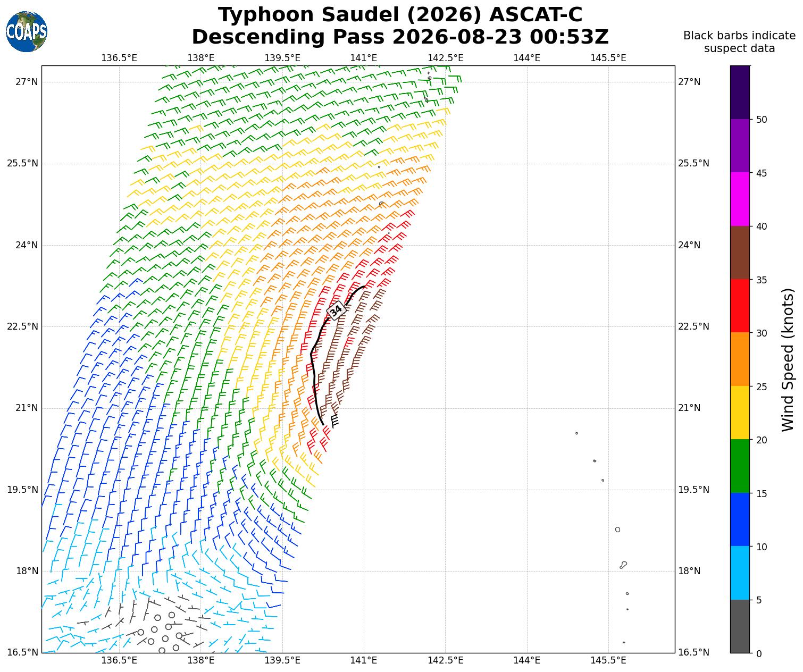Select the gray 0-5 knot color band
Viewport: 803px width, 672px height.
coord(740,626)
